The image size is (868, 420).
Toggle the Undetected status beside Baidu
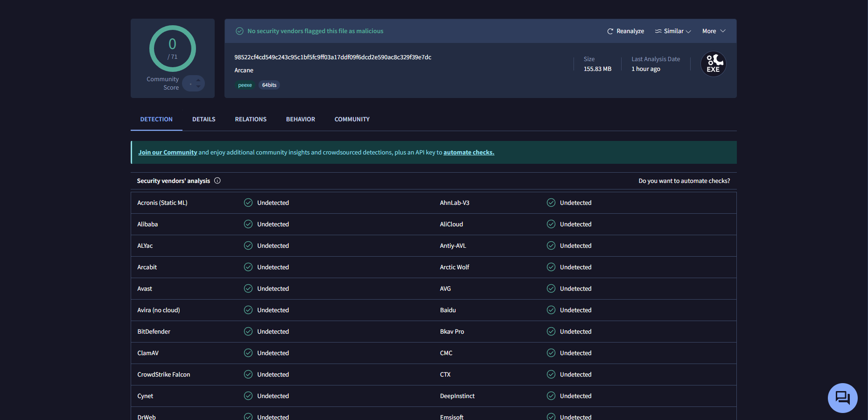coord(576,310)
